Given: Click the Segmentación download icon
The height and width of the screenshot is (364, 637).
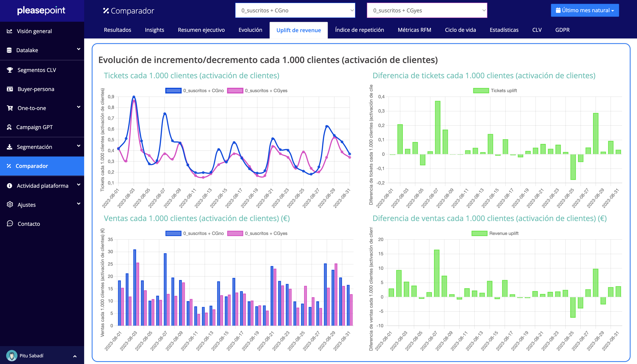Looking at the screenshot, I should click(10, 147).
